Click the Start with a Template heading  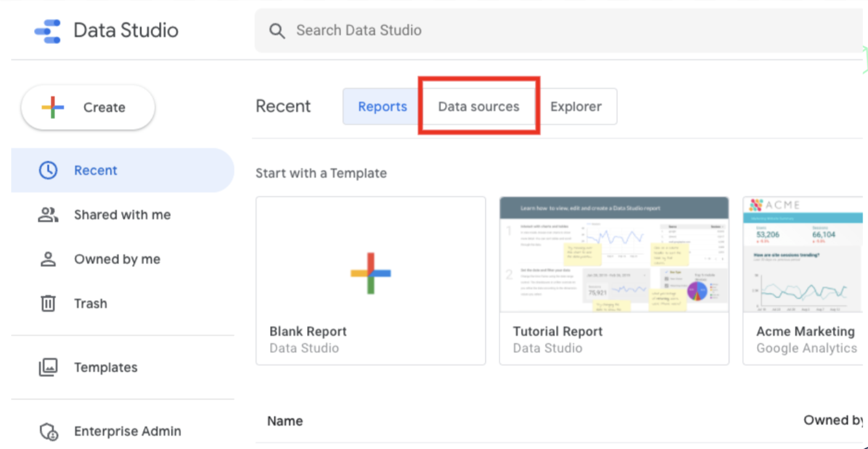[321, 173]
